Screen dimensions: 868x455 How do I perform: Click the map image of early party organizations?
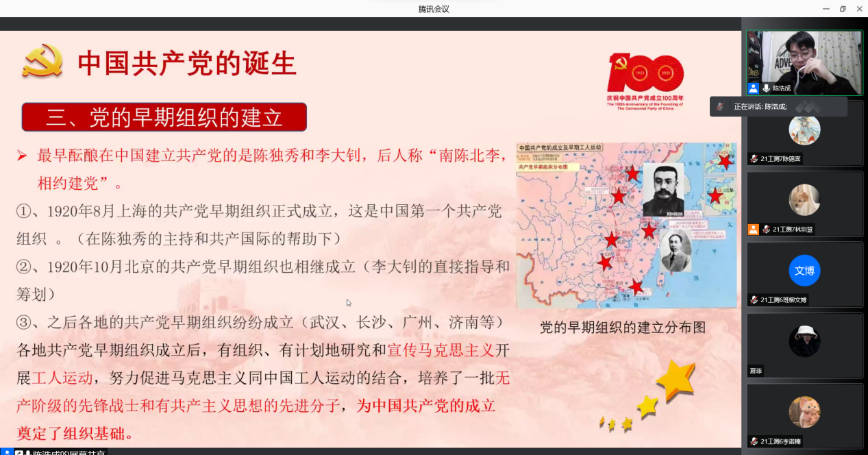coord(626,225)
